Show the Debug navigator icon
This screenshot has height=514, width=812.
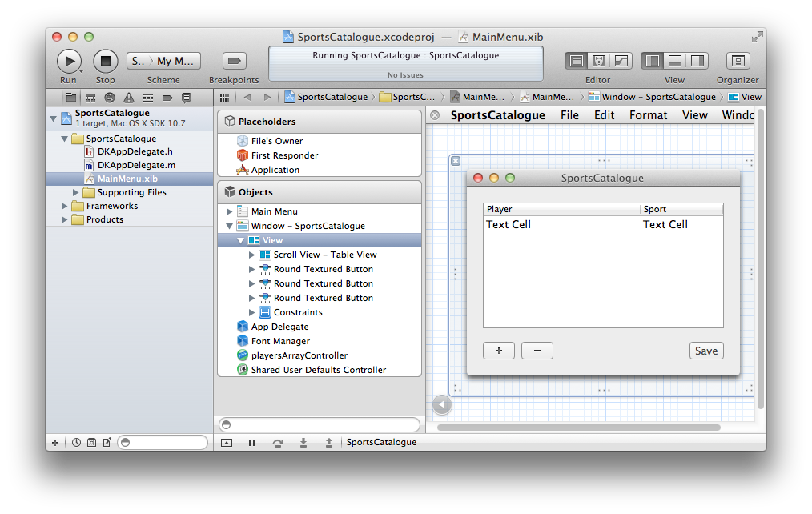(x=148, y=98)
